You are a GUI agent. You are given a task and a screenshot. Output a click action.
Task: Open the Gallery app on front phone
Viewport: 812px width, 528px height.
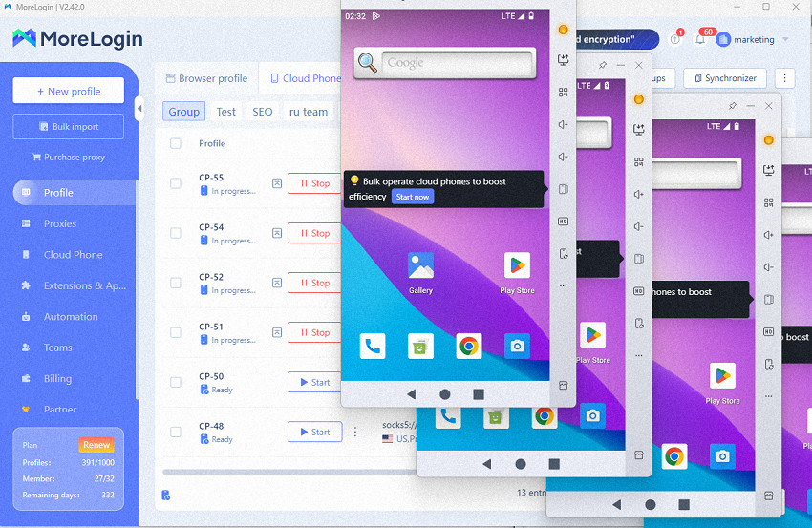click(x=420, y=266)
